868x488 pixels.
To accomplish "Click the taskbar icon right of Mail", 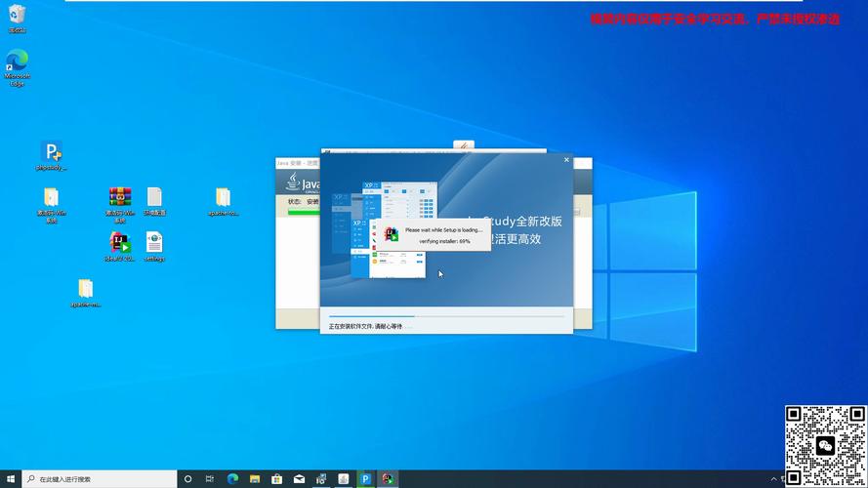I will (321, 479).
